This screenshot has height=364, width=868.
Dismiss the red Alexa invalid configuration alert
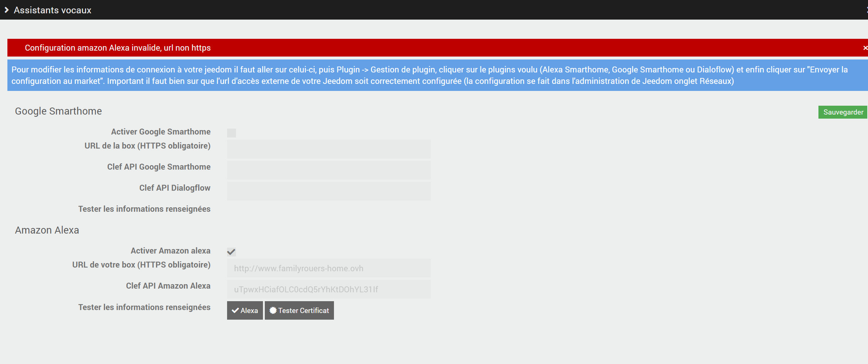865,48
